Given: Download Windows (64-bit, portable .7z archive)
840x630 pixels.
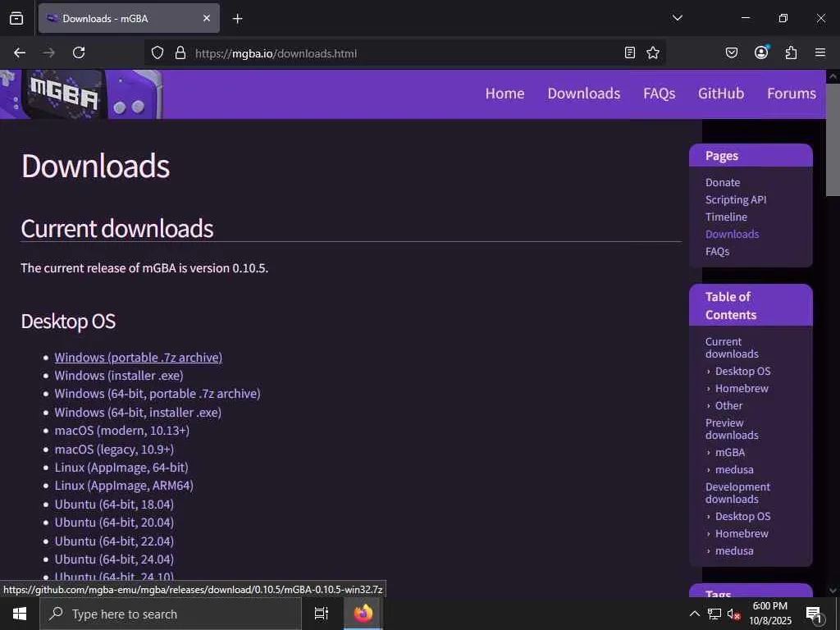Looking at the screenshot, I should tap(157, 394).
